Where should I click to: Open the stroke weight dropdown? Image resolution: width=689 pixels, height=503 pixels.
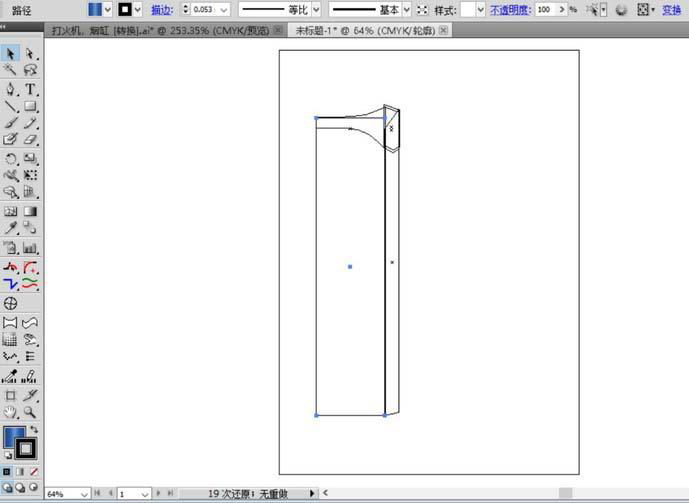(x=223, y=9)
